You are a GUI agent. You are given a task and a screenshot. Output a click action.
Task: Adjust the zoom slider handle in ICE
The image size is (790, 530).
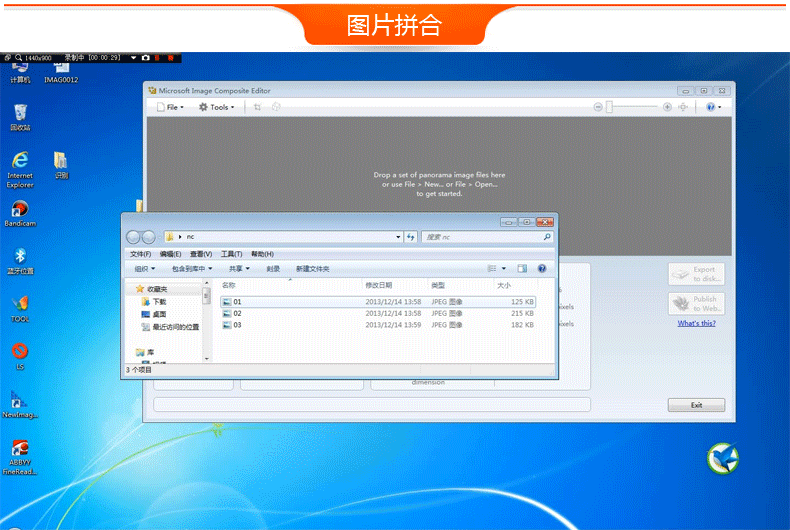[609, 107]
